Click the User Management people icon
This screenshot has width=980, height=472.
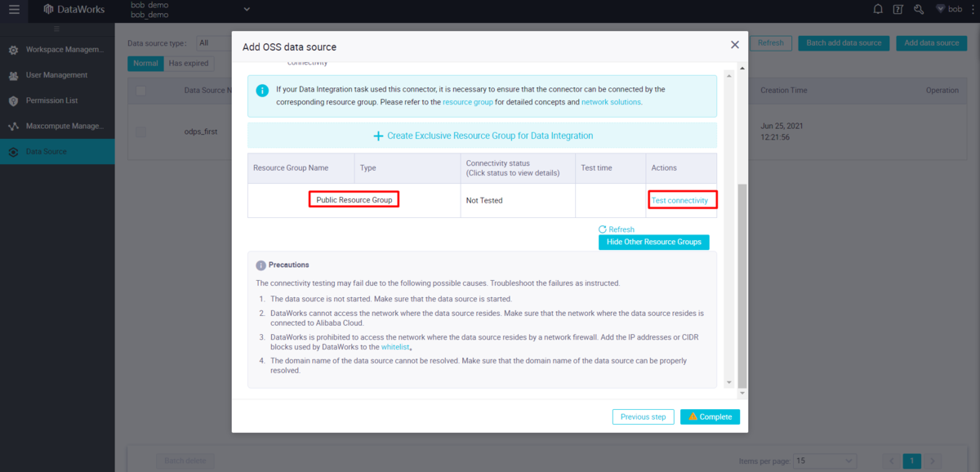(x=13, y=75)
